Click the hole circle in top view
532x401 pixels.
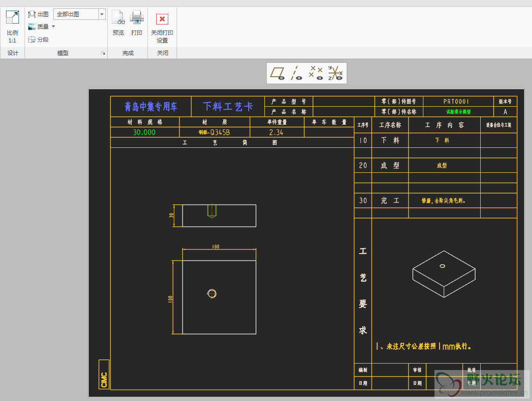[212, 294]
